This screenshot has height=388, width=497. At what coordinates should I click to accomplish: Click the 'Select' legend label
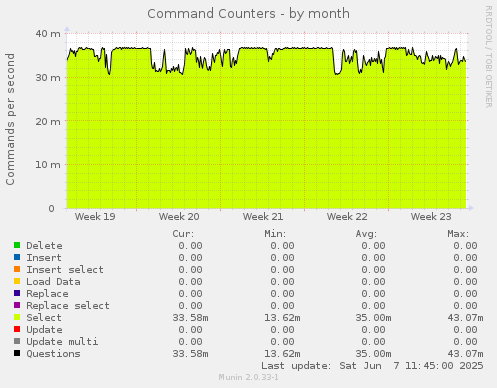point(44,318)
